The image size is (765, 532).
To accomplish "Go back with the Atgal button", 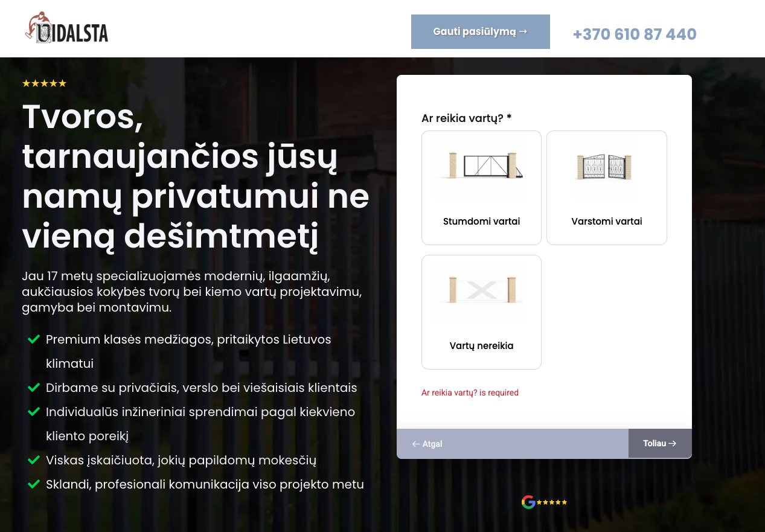I will point(427,444).
